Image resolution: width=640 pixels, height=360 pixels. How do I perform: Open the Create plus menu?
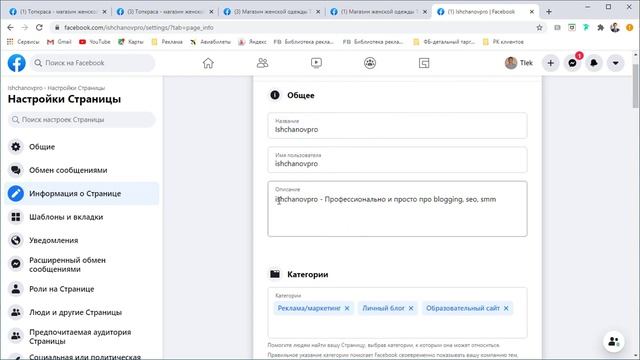tap(551, 63)
